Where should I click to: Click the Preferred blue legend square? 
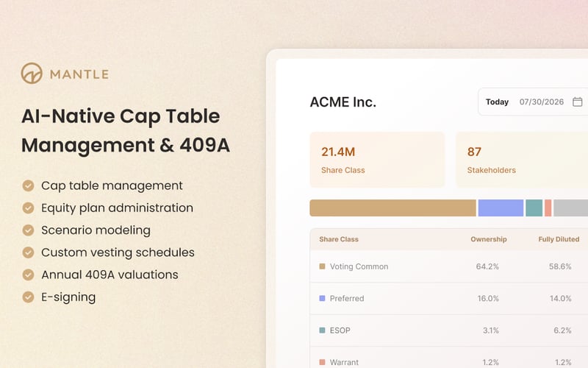[x=322, y=298]
